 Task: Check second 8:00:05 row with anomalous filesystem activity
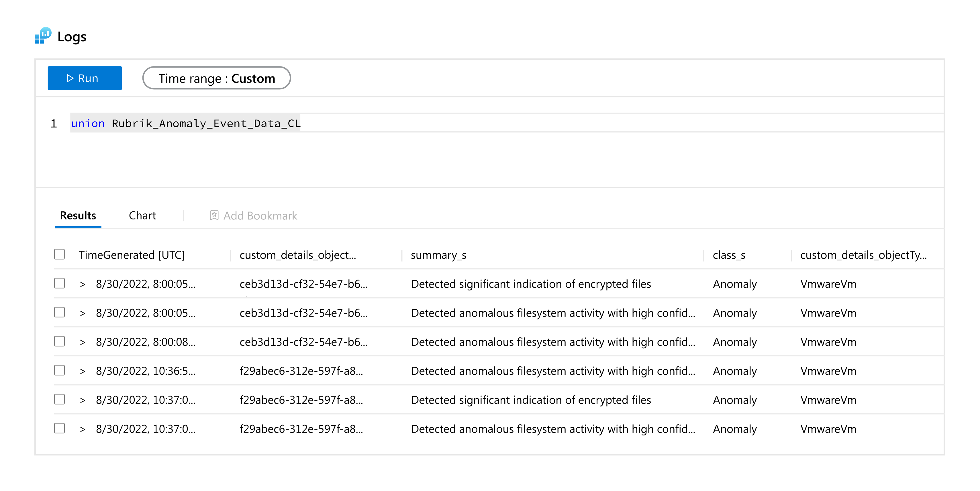59,312
